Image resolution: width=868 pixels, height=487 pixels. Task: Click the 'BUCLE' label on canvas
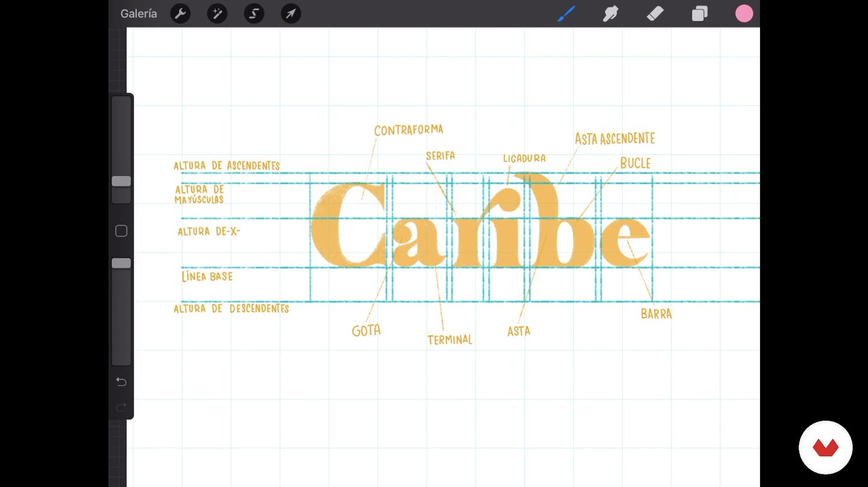635,163
